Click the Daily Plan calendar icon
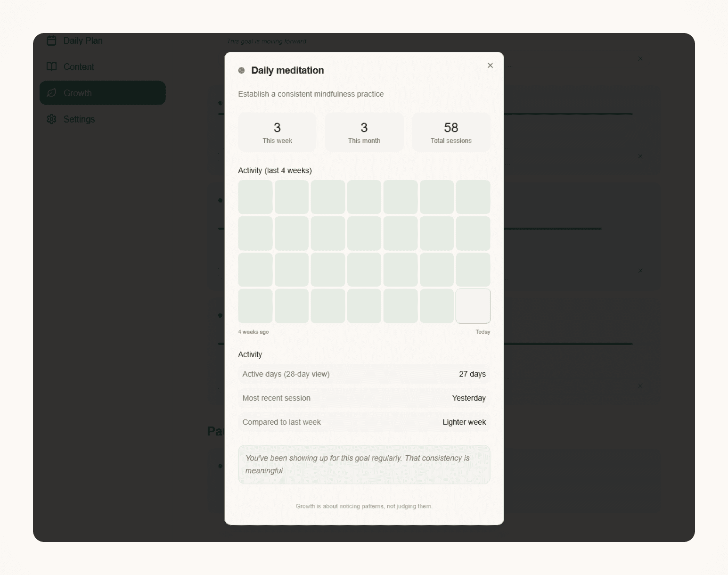728x575 pixels. point(52,41)
